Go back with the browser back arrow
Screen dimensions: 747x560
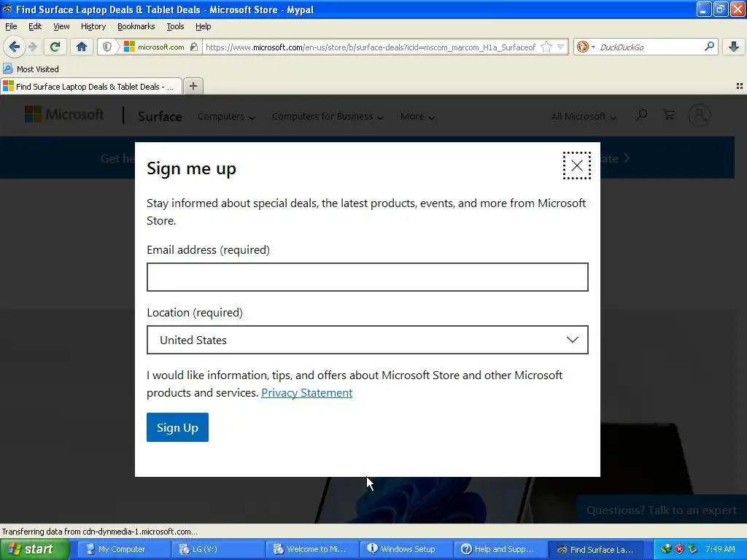click(14, 47)
